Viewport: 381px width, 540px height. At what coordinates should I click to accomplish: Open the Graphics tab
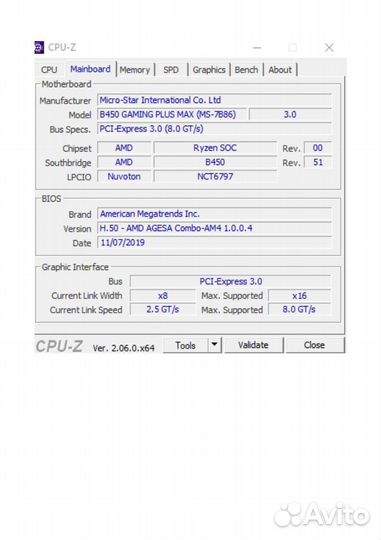point(209,70)
